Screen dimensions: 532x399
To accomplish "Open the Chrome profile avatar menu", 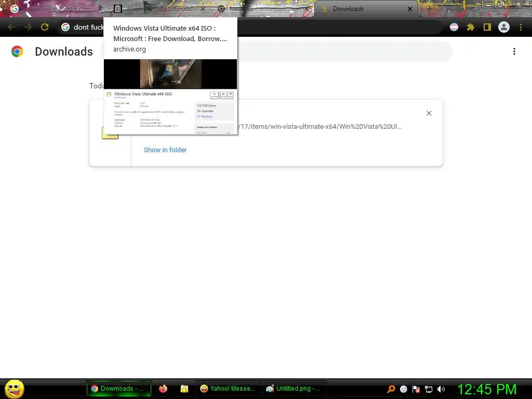I will [x=504, y=27].
